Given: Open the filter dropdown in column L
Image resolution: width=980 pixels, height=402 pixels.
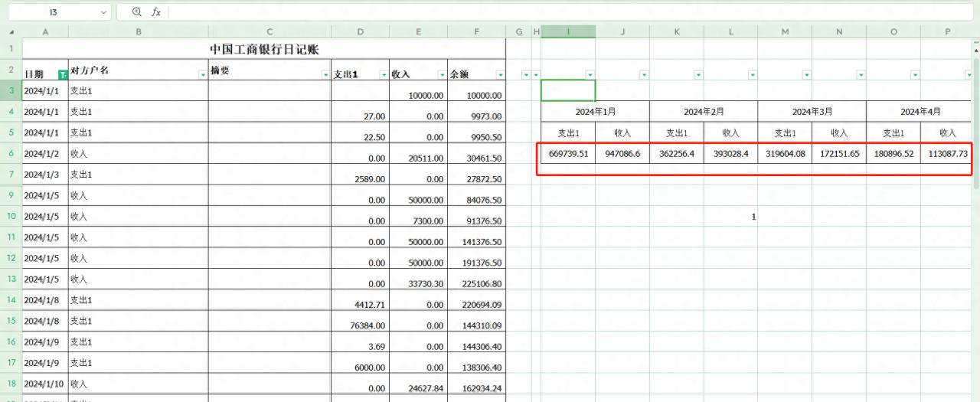Looking at the screenshot, I should coord(753,74).
